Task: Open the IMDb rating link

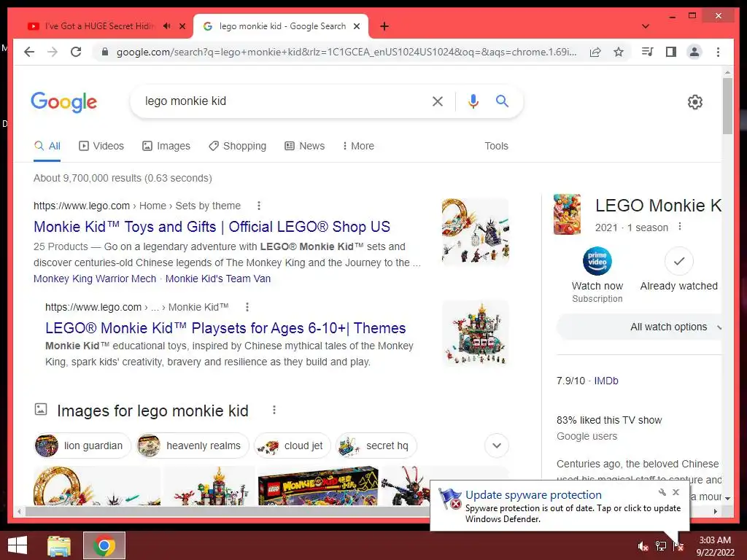Action: pyautogui.click(x=606, y=381)
